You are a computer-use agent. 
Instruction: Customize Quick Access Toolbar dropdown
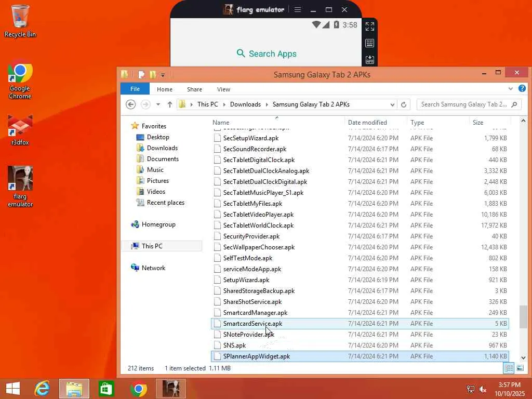[163, 75]
